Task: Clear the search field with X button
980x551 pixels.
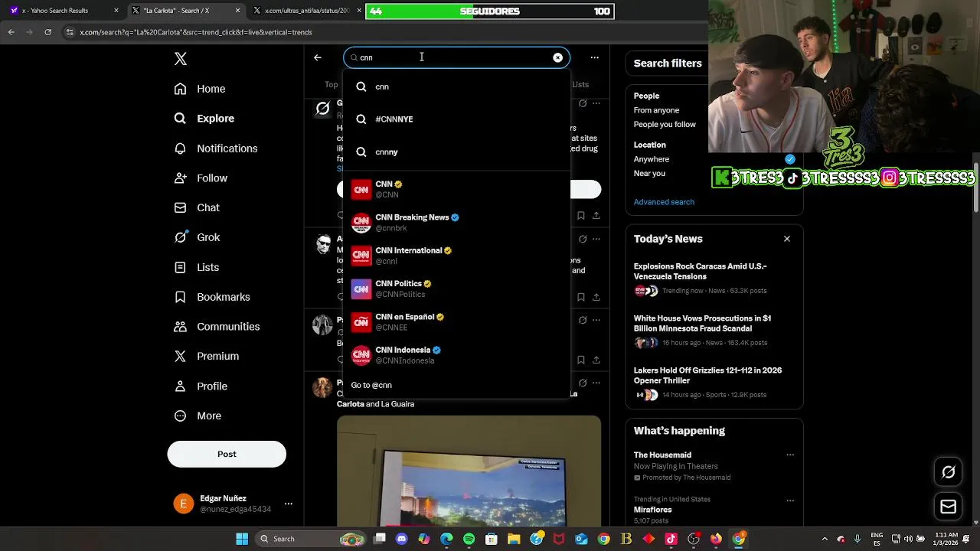Action: [557, 57]
